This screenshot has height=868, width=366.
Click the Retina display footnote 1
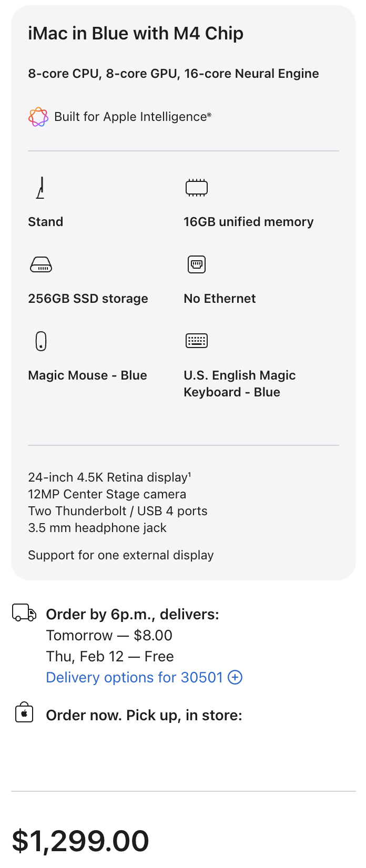click(x=189, y=475)
